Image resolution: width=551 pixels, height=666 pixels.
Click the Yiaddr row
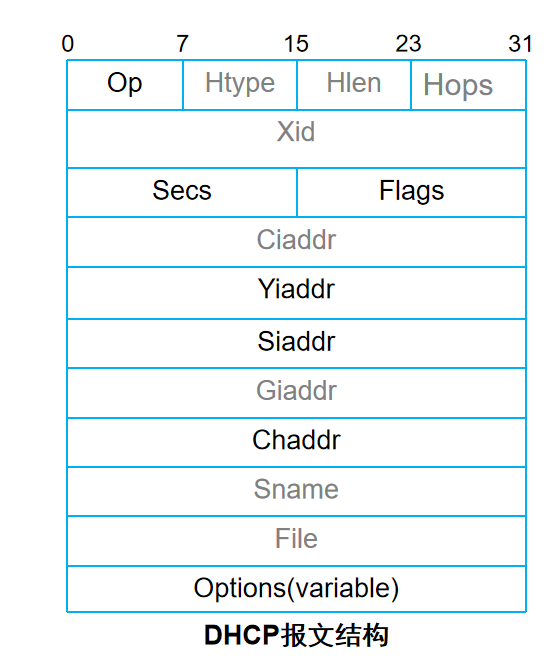pyautogui.click(x=297, y=293)
